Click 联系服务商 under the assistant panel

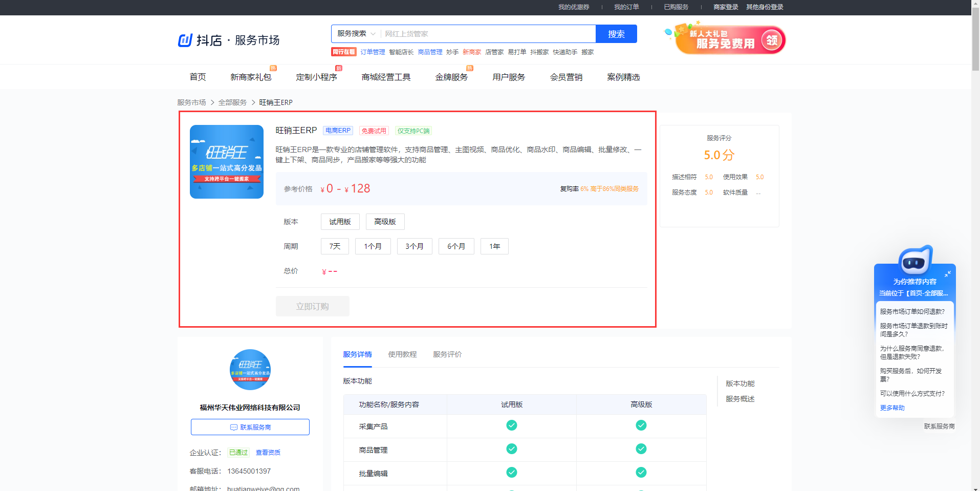tap(940, 426)
